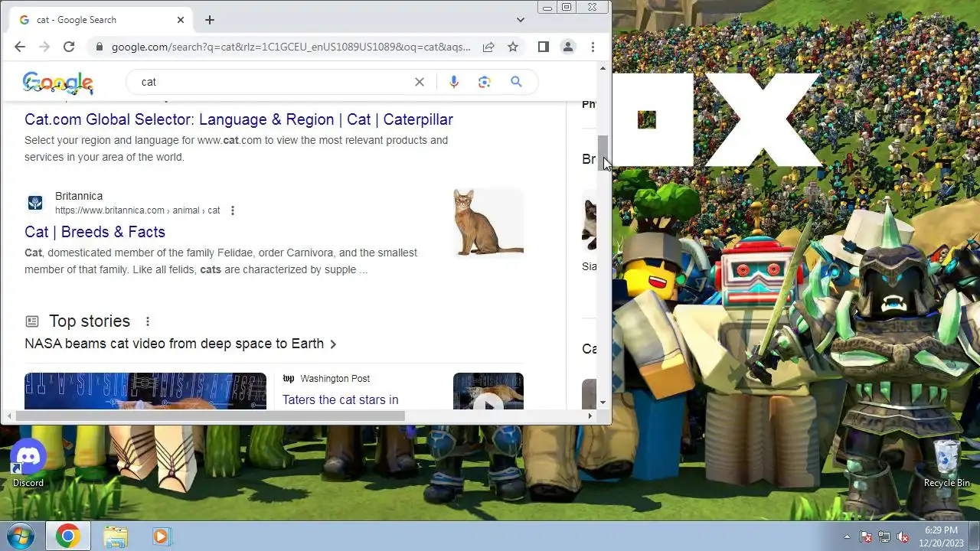Open tab search dropdown arrow
This screenshot has height=551, width=980.
[521, 20]
